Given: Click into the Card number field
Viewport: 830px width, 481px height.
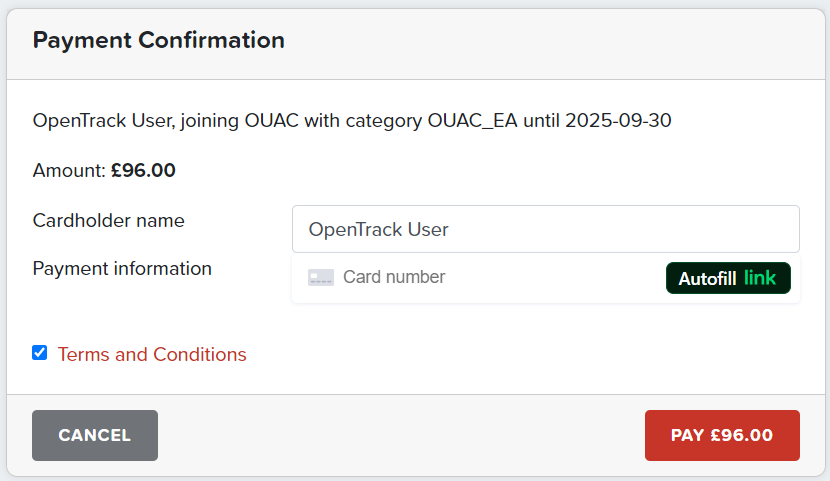Looking at the screenshot, I should click(x=476, y=277).
